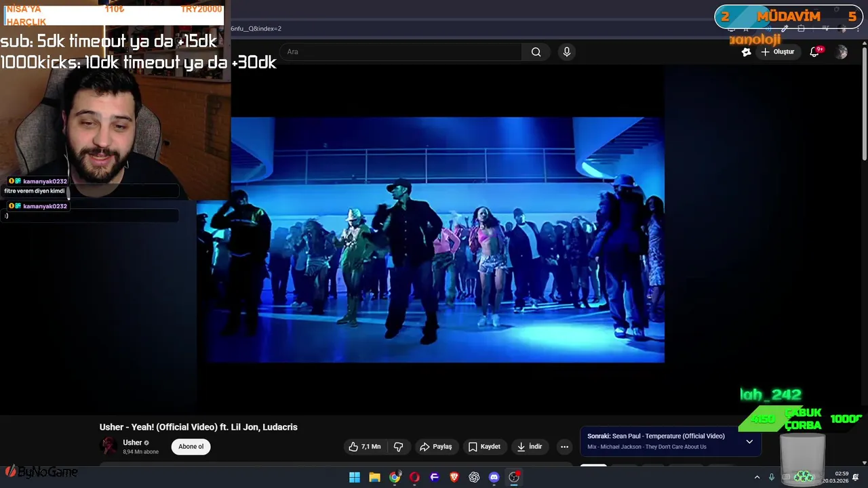Open Opera browser from taskbar

pos(414,477)
